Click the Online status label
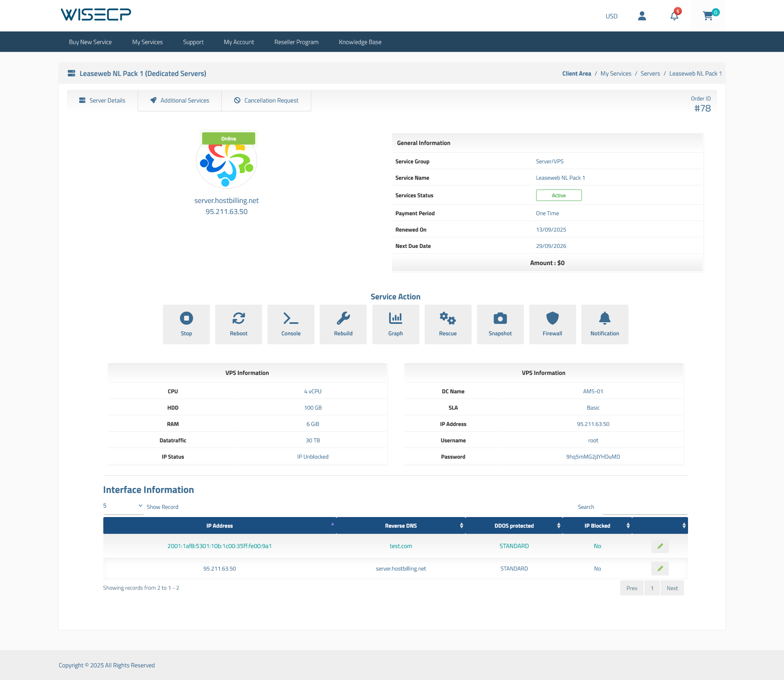This screenshot has width=784, height=680. point(229,138)
